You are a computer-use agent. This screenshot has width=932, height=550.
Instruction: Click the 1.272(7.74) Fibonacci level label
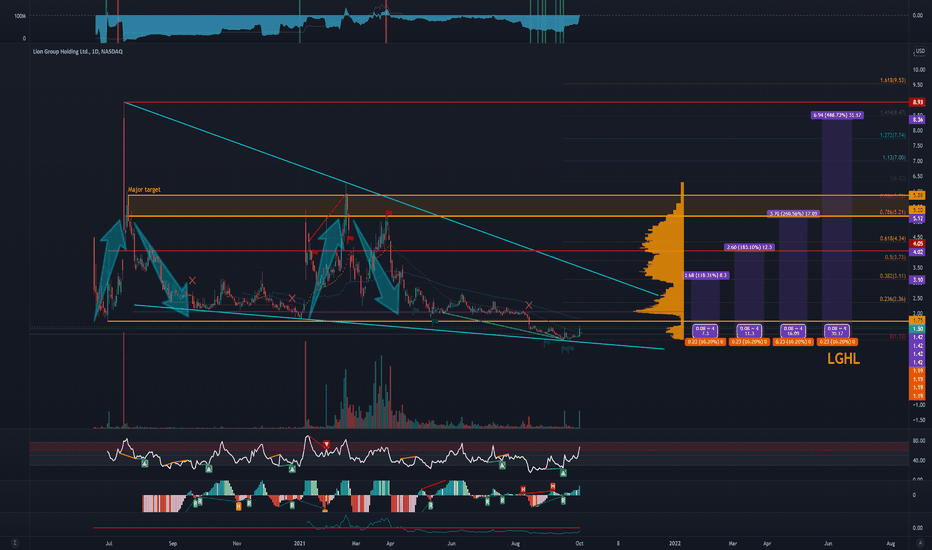tap(893, 136)
